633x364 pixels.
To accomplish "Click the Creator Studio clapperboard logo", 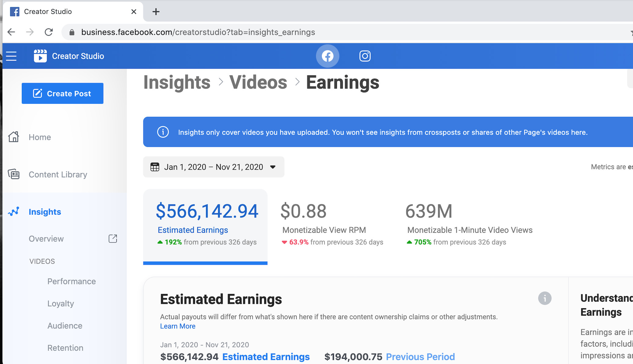I will (40, 56).
